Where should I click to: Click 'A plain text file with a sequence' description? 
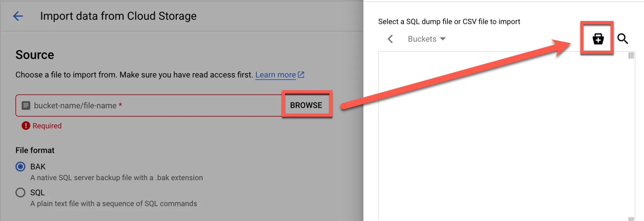(x=114, y=204)
